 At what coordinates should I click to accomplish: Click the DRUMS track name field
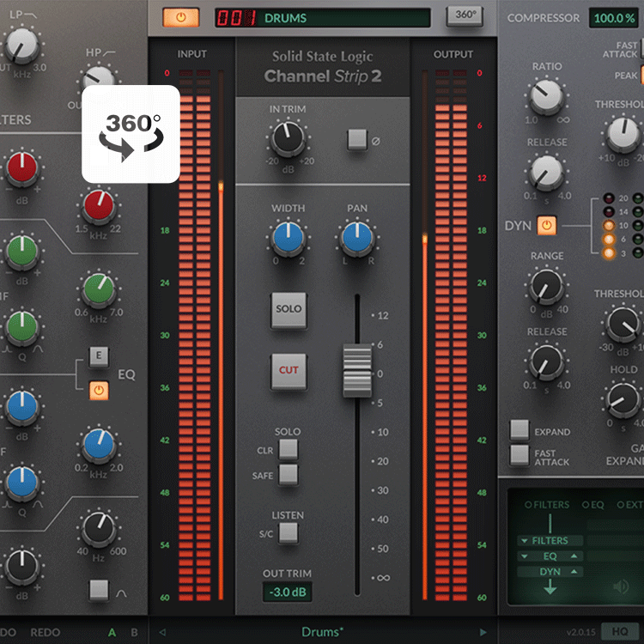(x=343, y=18)
